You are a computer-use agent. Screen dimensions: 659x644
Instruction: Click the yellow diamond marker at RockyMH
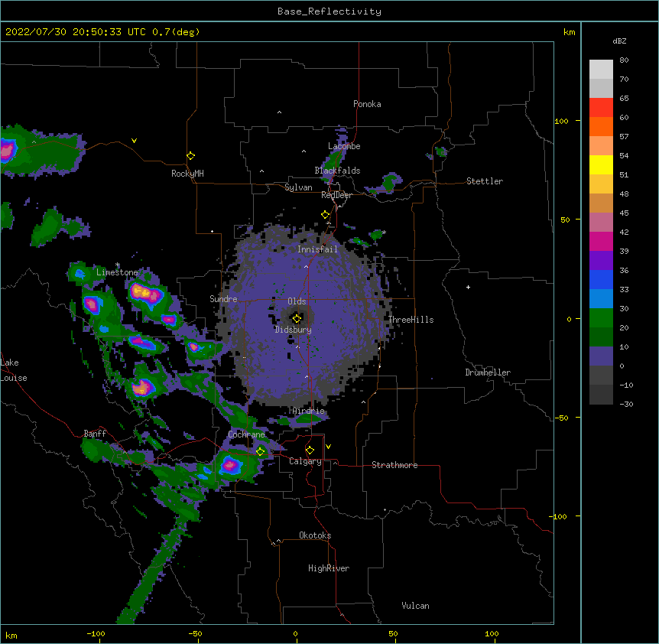pyautogui.click(x=191, y=156)
